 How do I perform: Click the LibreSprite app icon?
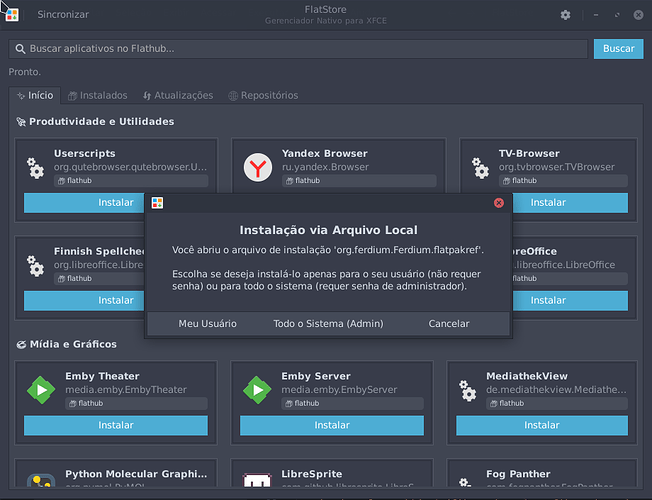coord(257,480)
